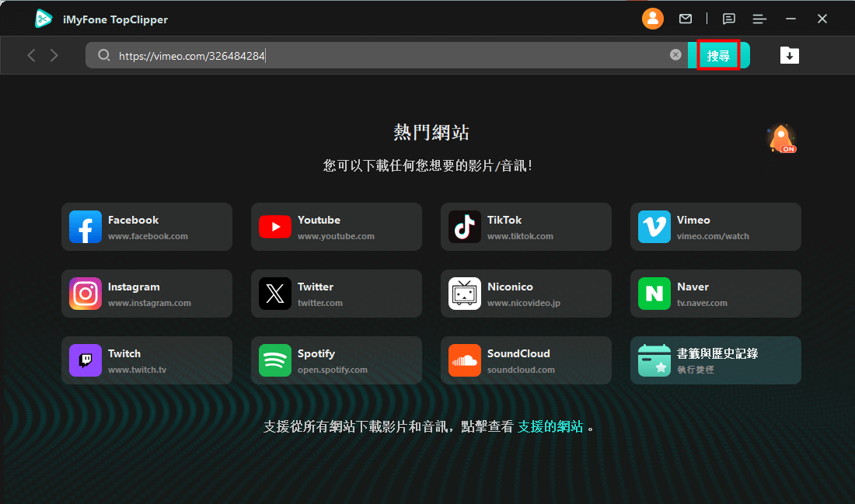Click the tv.naver.com text
Viewport: 855px width, 504px height.
click(703, 303)
